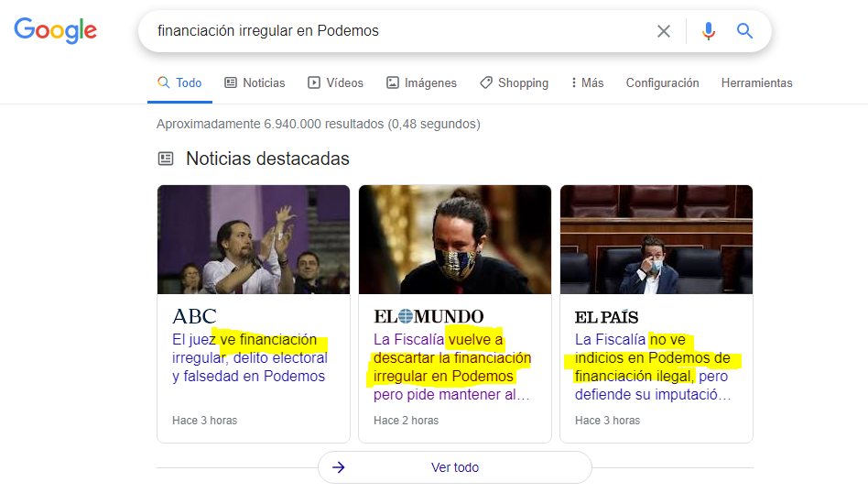Click the Google logo

pos(55,30)
